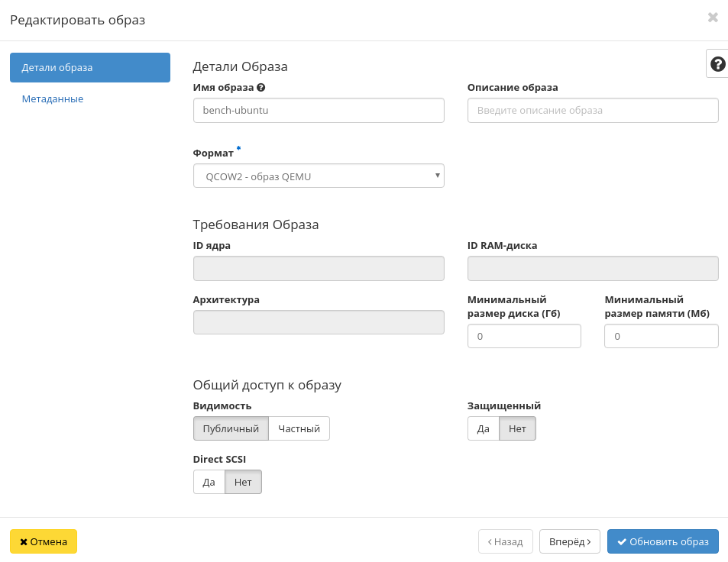Click the info icon beside Имя образа
Viewport: 728px width, 562px height.
point(261,88)
